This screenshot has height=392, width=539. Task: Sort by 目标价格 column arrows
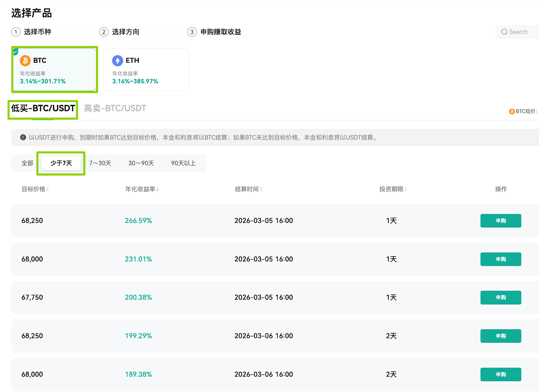pyautogui.click(x=47, y=189)
